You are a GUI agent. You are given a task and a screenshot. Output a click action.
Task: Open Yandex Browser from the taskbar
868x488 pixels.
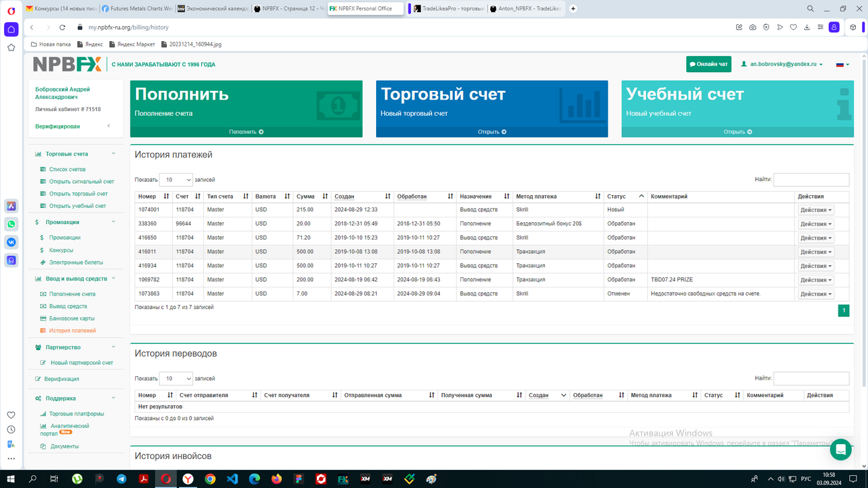pyautogui.click(x=188, y=479)
